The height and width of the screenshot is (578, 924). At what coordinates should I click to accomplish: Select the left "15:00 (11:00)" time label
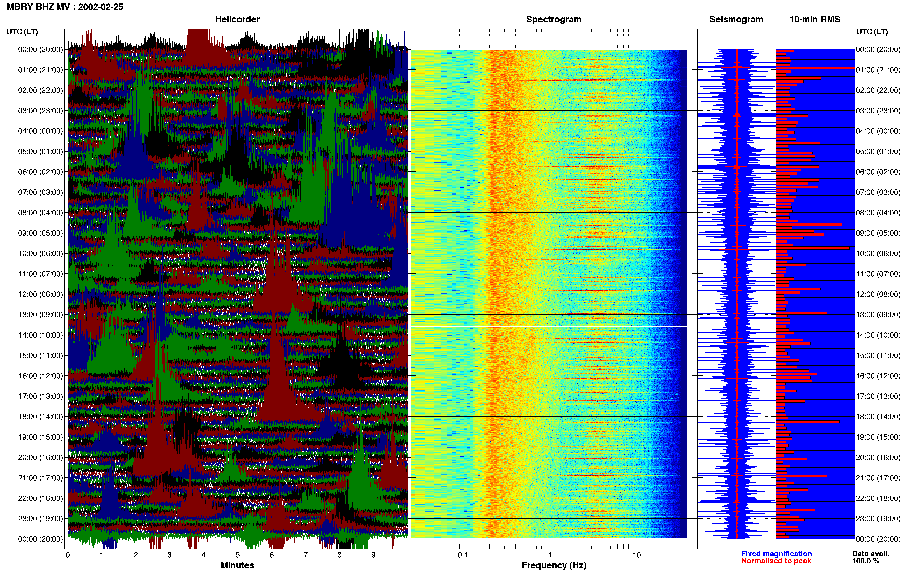click(x=41, y=356)
